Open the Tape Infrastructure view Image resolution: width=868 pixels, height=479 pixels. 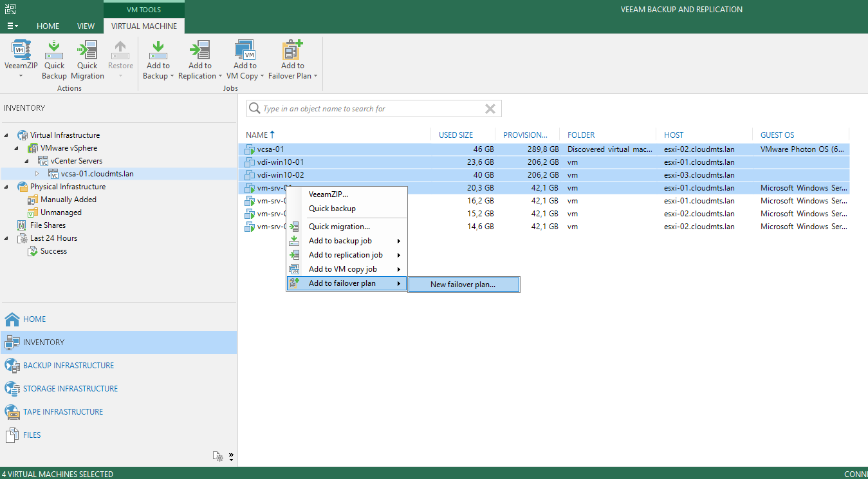click(63, 412)
